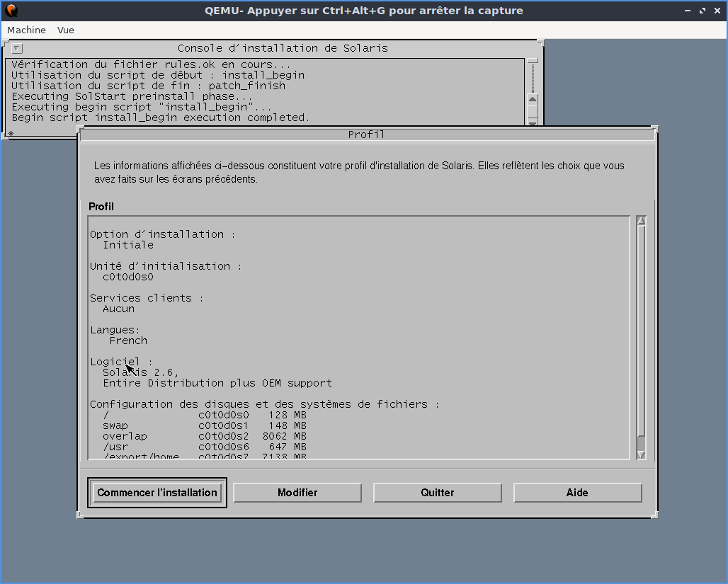Click 'Utilisation du script de fin' console line
The width and height of the screenshot is (728, 584).
148,86
